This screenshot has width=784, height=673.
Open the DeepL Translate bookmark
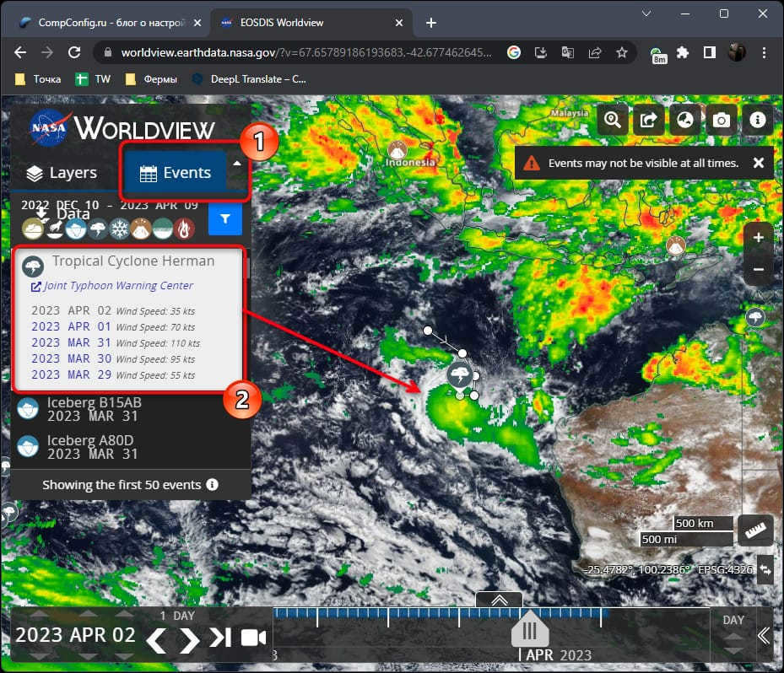[x=249, y=79]
